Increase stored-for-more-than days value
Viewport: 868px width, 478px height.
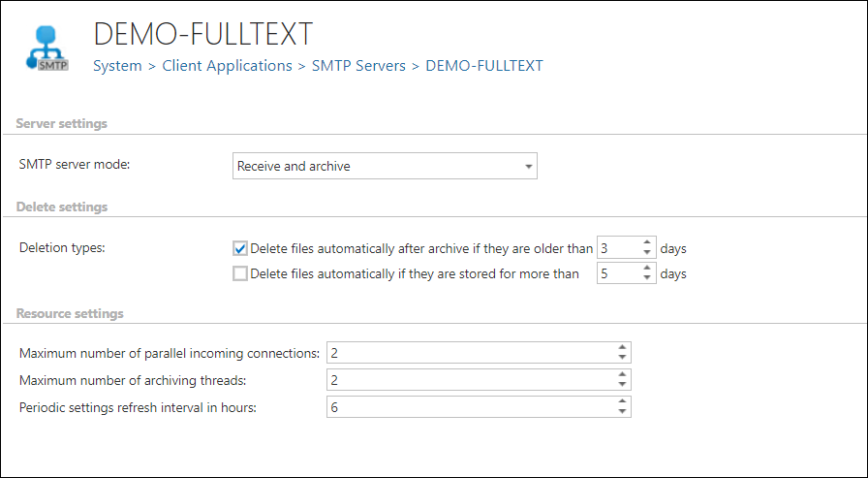[647, 269]
